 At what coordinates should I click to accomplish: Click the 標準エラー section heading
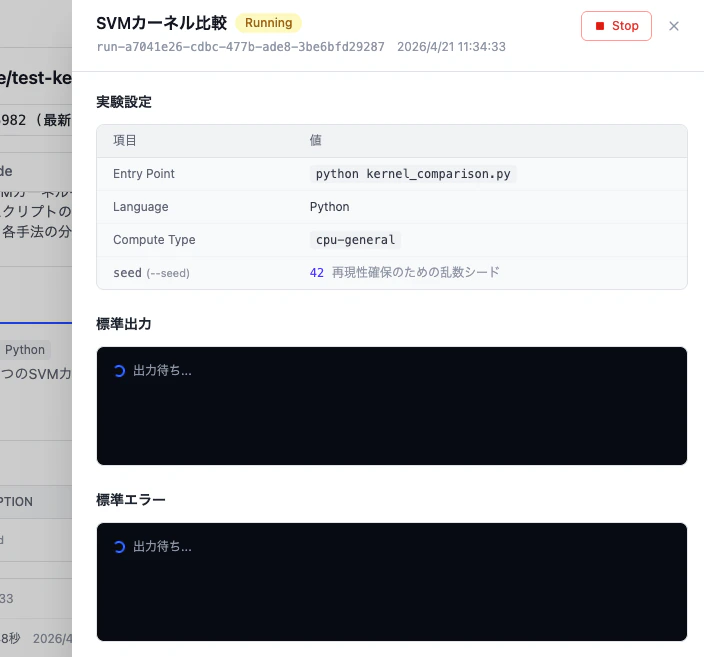pyautogui.click(x=131, y=500)
